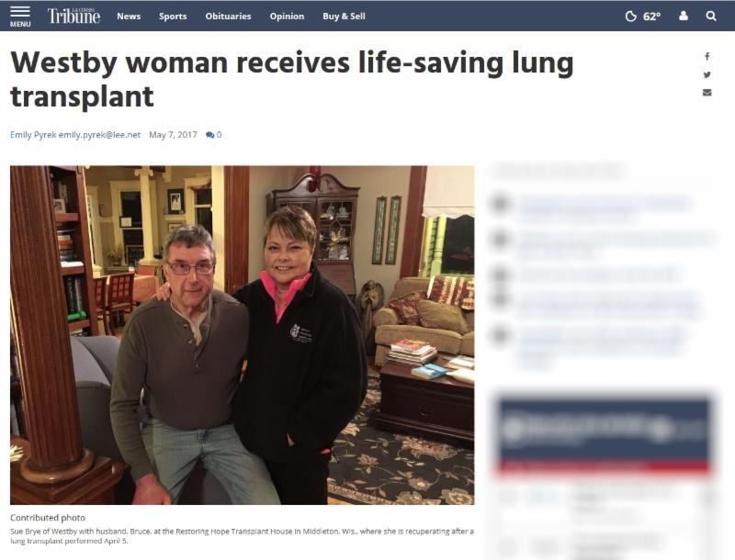Screen dimensions: 735x560
Task: Click the blurred sidebar advertisement
Action: tap(604, 434)
